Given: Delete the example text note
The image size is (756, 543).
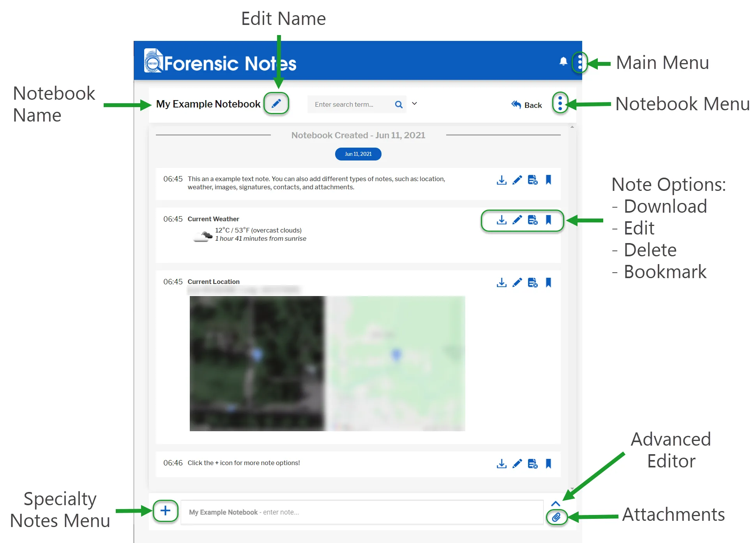Looking at the screenshot, I should pyautogui.click(x=533, y=180).
